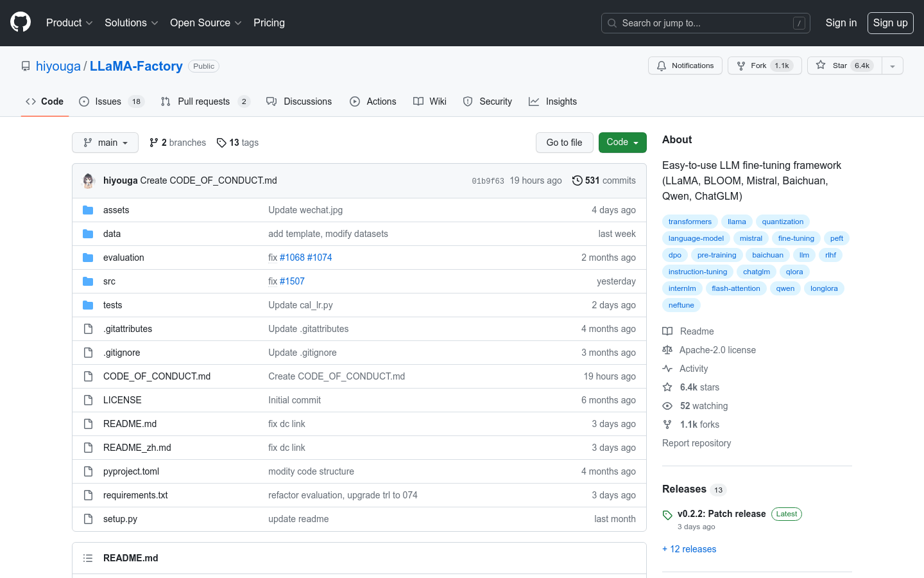Image resolution: width=924 pixels, height=578 pixels.
Task: Click the search or jump to field
Action: point(706,23)
